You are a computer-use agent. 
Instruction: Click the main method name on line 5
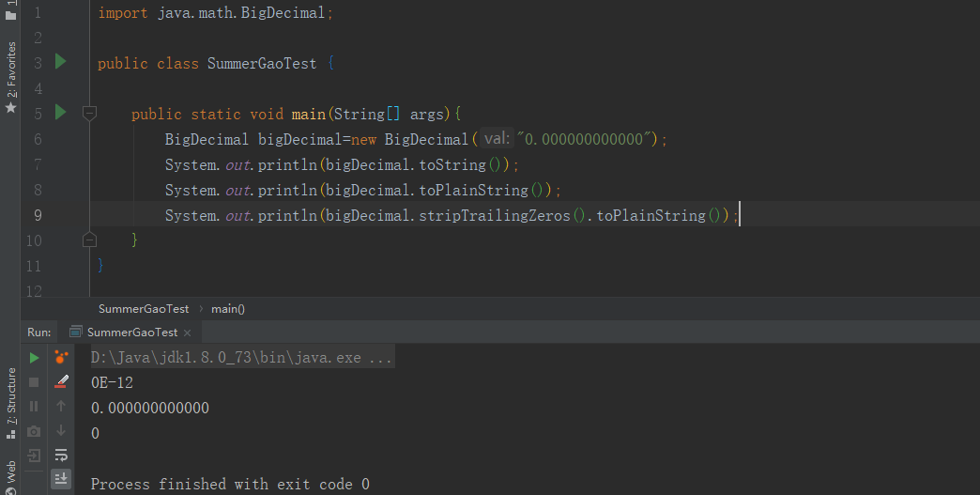(x=308, y=115)
